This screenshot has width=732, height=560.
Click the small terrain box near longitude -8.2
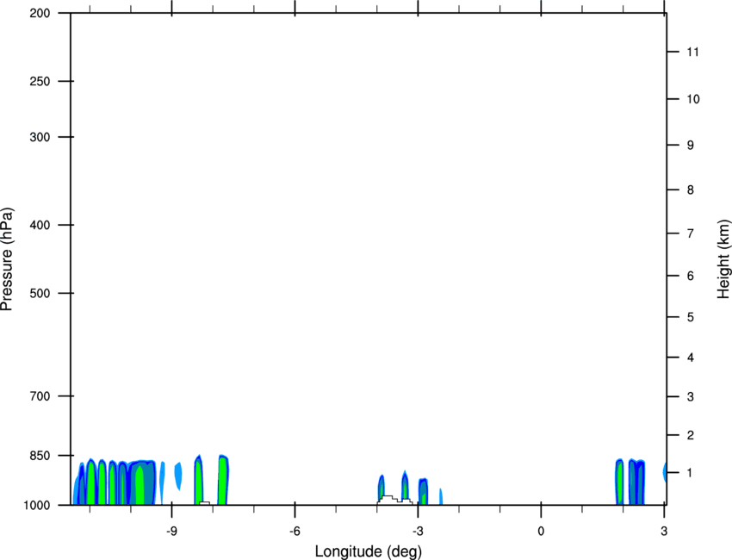click(204, 503)
